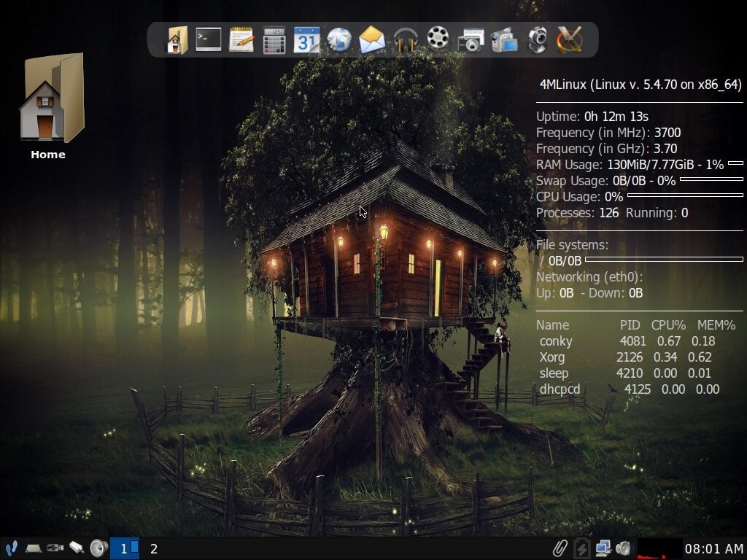Screen dimensions: 747x560
Task: Click the Frequency 3700 MHz value
Action: pyautogui.click(x=667, y=133)
